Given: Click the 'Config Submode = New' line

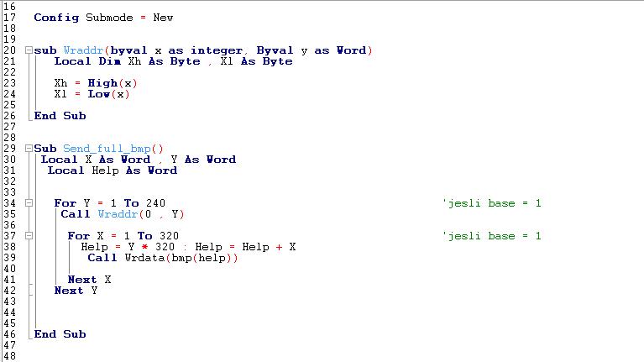Looking at the screenshot, I should (x=103, y=18).
